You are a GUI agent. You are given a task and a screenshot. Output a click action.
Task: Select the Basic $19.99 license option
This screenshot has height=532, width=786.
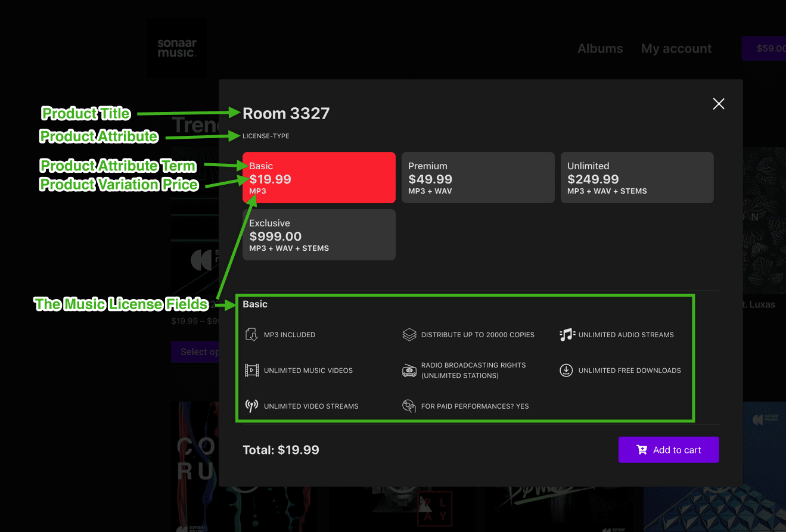[319, 178]
